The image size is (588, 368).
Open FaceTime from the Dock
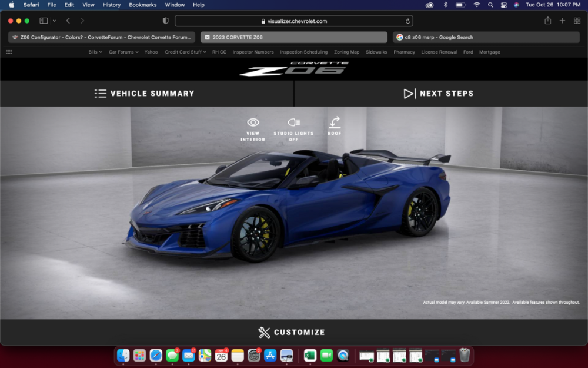326,355
